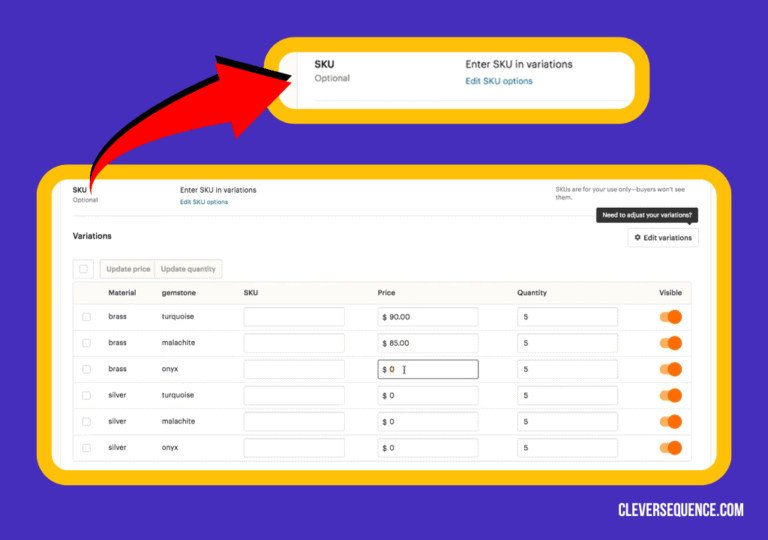Click the Price column header

387,293
